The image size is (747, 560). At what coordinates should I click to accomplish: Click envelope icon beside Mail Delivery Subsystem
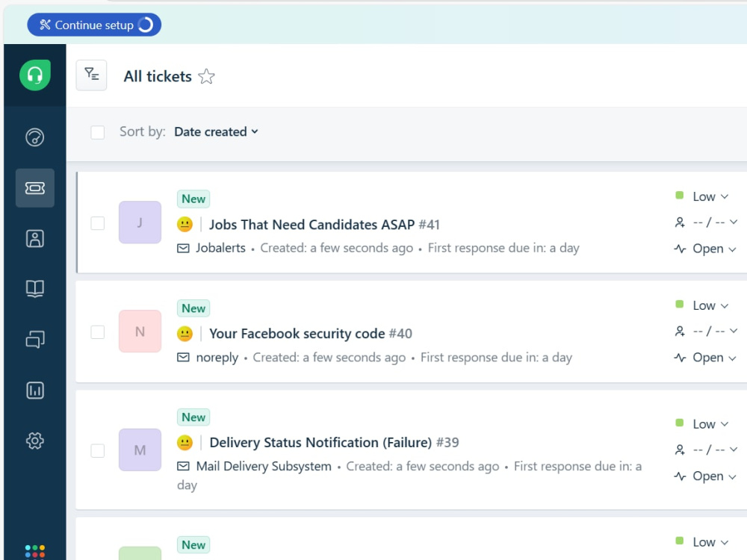184,466
